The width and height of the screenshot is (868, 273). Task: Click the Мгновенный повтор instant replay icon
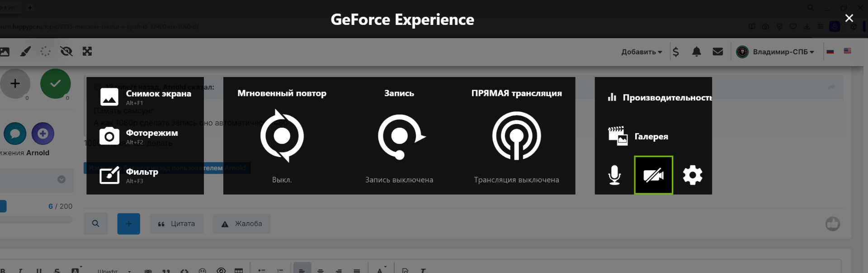282,136
